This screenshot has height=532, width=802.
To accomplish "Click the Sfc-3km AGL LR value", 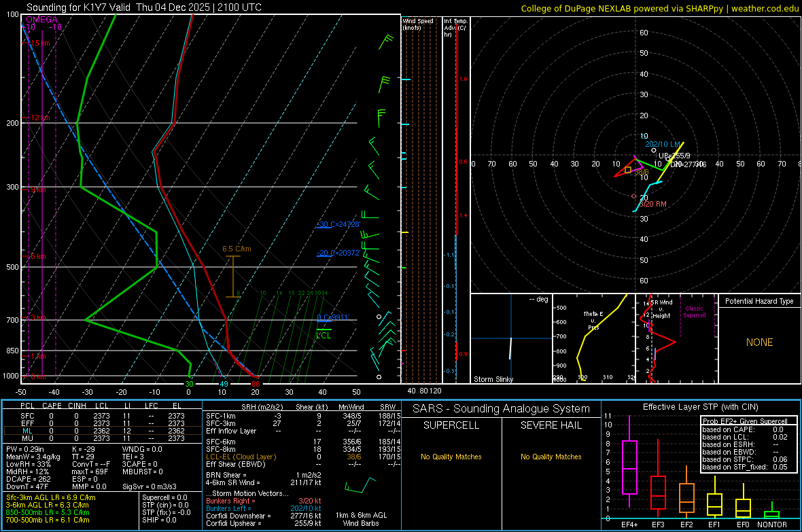I will (x=51, y=497).
